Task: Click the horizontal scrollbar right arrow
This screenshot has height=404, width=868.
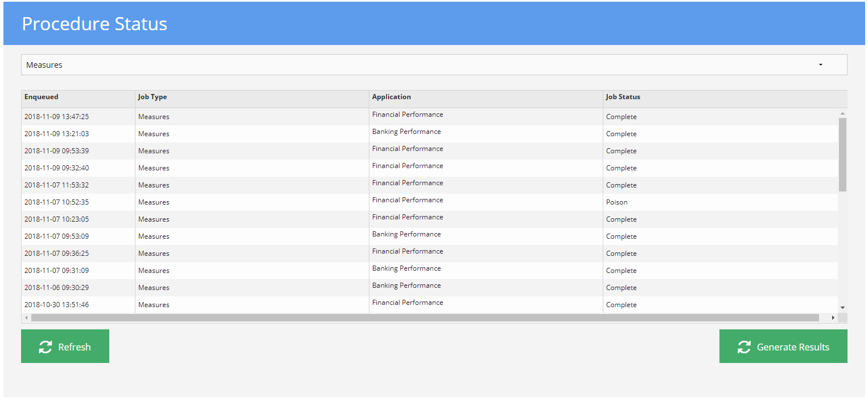Action: (x=833, y=317)
